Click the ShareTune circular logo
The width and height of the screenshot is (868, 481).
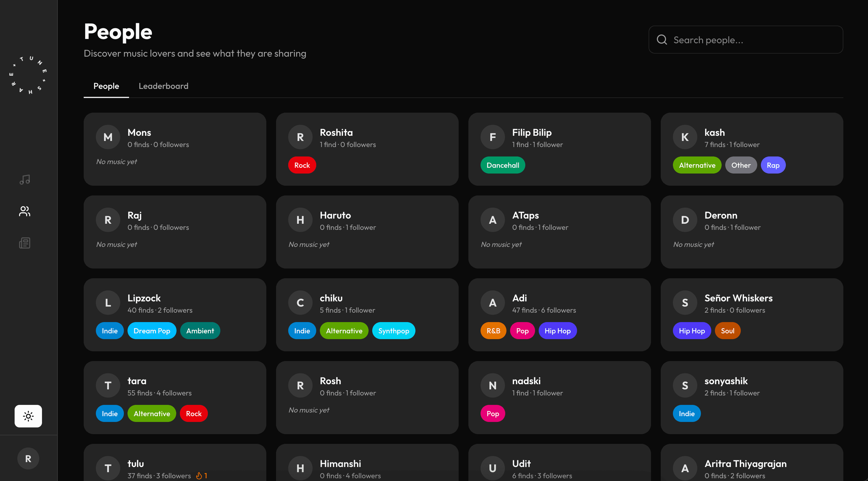click(x=28, y=75)
